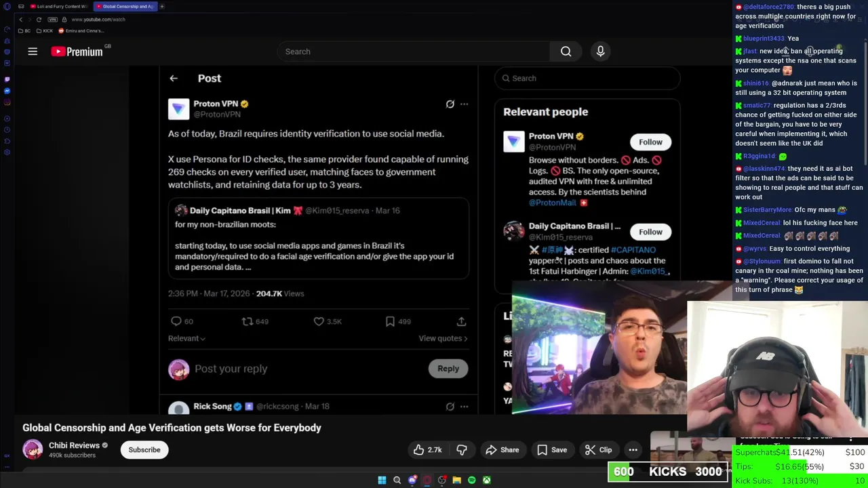Click the browser back arrow

click(21, 20)
